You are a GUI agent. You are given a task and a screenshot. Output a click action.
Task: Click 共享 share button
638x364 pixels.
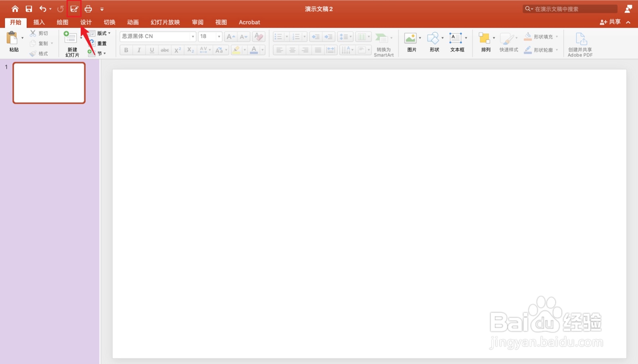[610, 22]
